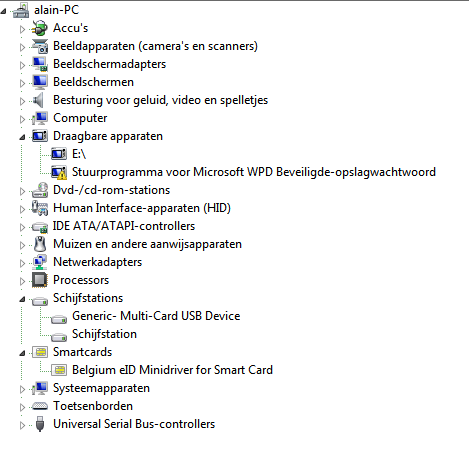Image resolution: width=469 pixels, height=457 pixels.
Task: Select Generic- Multi-Card USB Device
Action: pyautogui.click(x=156, y=316)
